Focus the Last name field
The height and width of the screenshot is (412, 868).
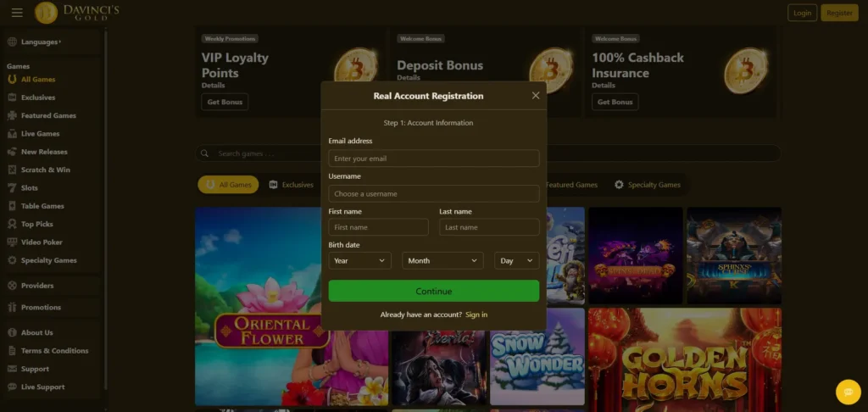489,227
